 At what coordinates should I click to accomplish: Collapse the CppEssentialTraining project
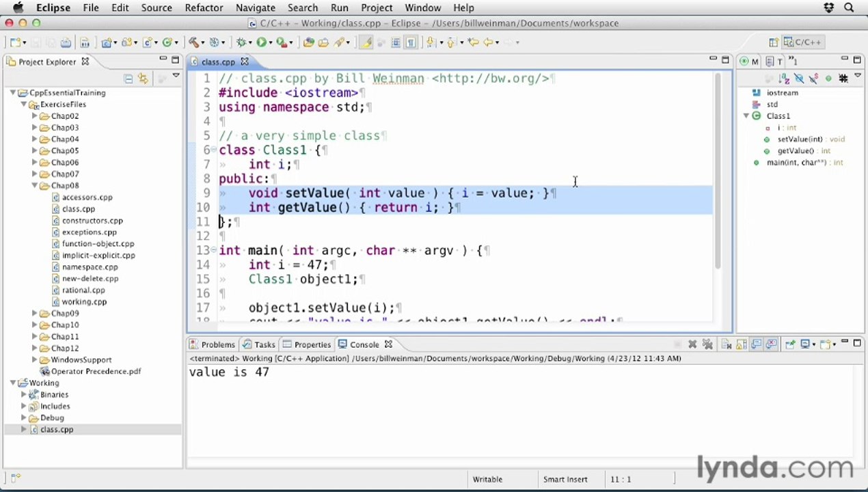coord(13,92)
